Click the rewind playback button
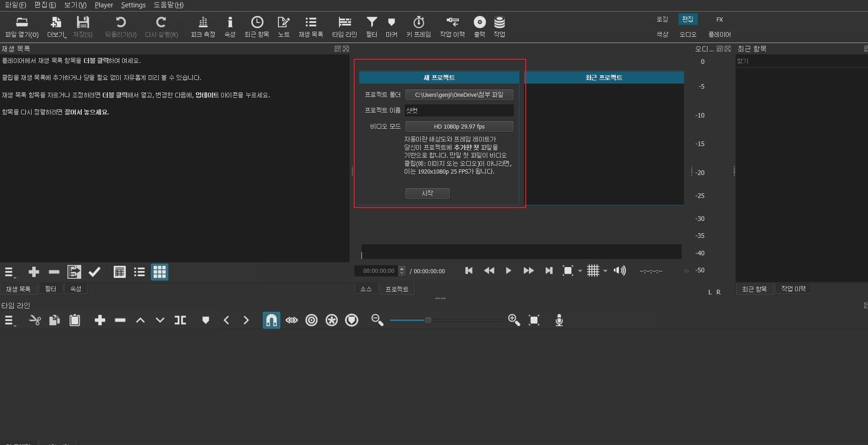868x445 pixels. 489,270
